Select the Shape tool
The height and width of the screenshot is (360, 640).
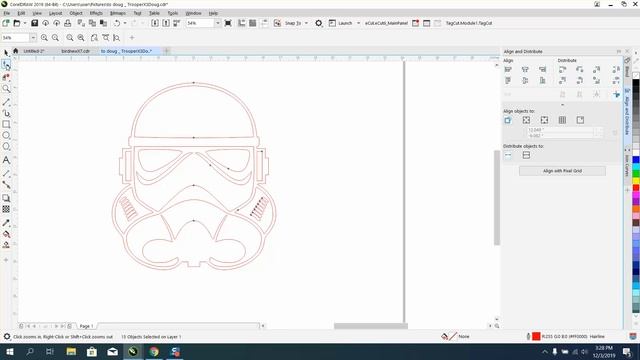[6, 65]
